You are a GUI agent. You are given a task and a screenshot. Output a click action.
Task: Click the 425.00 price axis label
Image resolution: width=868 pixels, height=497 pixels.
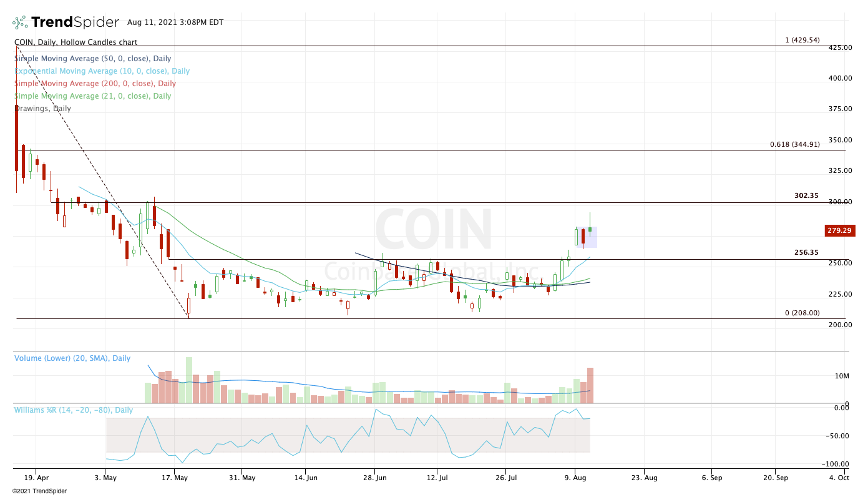pyautogui.click(x=840, y=47)
